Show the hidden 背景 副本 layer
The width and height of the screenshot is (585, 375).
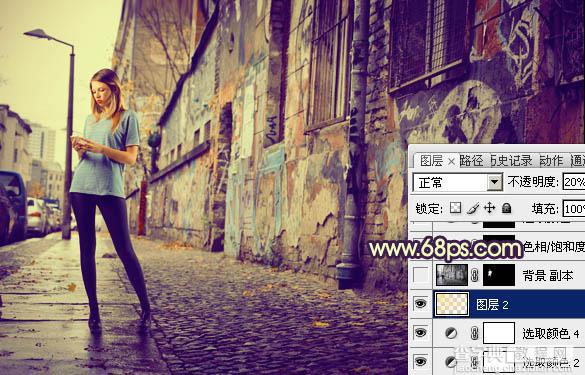coord(420,276)
